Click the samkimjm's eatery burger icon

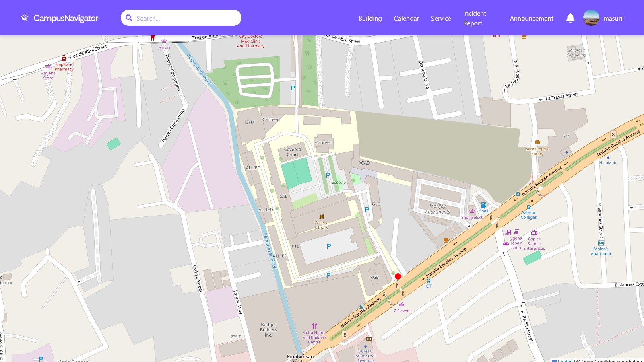click(x=537, y=142)
